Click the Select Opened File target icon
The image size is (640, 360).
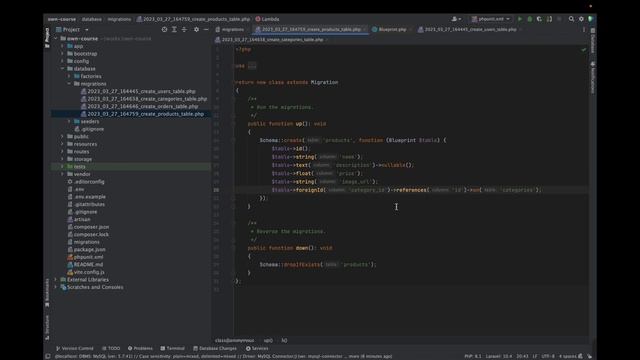[164, 29]
